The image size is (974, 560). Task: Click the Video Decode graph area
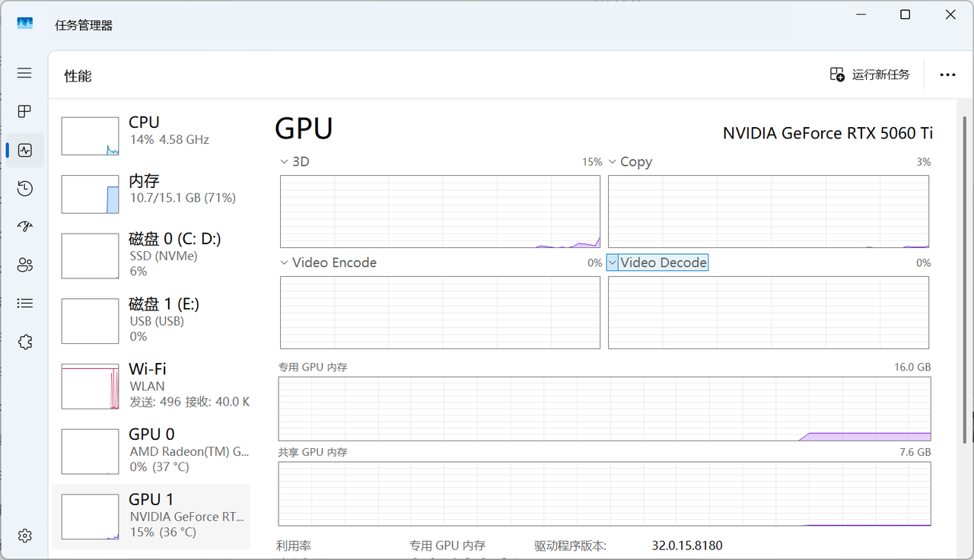pyautogui.click(x=769, y=313)
